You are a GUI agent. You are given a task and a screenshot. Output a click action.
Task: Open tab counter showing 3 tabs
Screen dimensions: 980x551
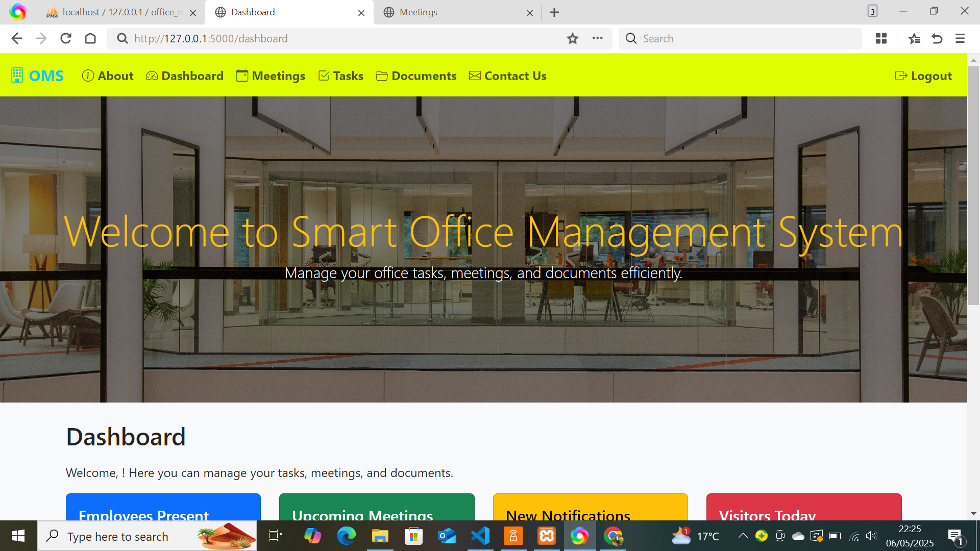(x=872, y=11)
